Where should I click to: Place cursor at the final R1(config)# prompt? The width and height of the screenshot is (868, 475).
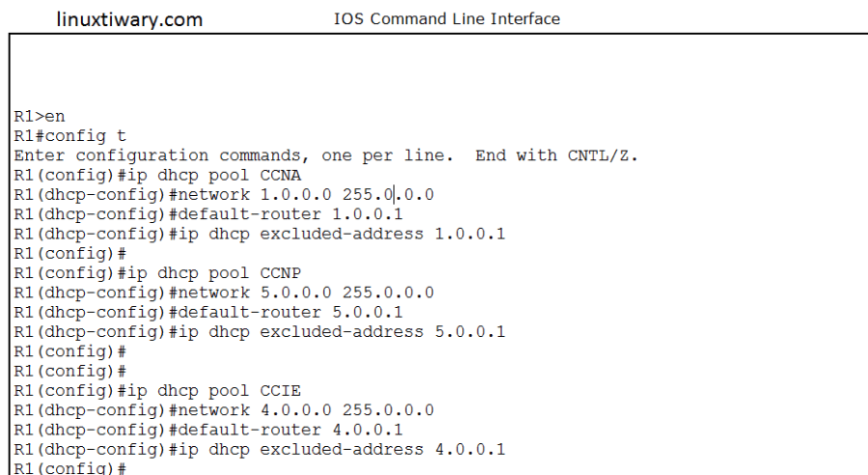pos(131,468)
